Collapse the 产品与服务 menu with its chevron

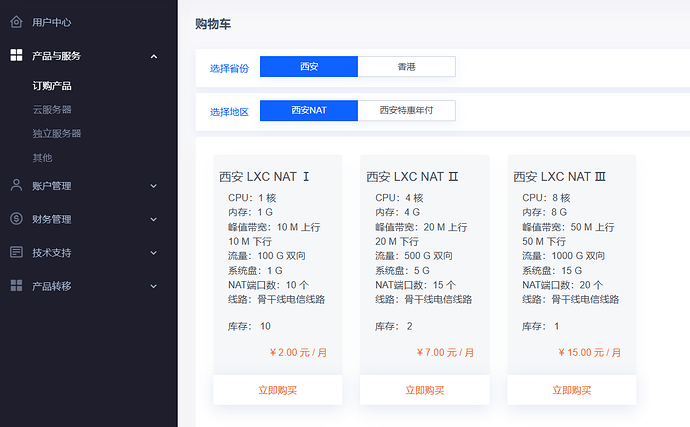point(154,56)
